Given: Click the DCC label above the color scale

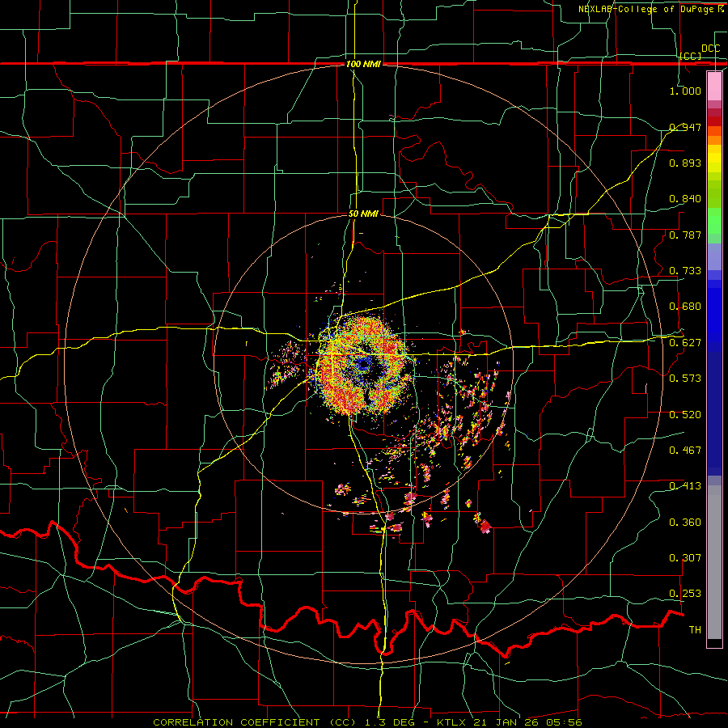Looking at the screenshot, I should (x=711, y=49).
